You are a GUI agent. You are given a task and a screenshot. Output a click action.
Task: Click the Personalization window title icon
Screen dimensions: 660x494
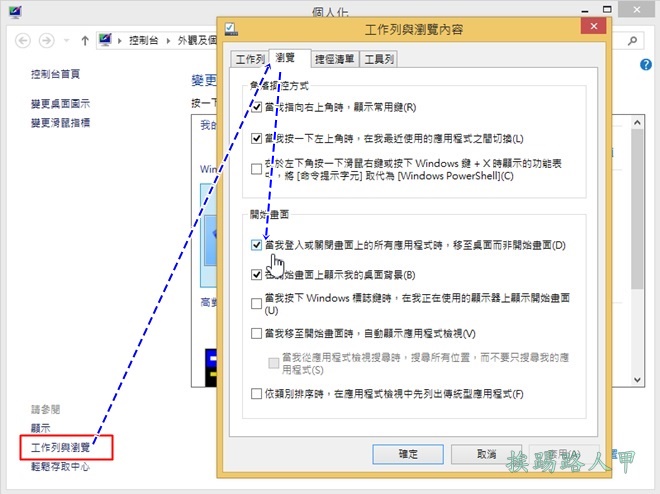(x=13, y=12)
